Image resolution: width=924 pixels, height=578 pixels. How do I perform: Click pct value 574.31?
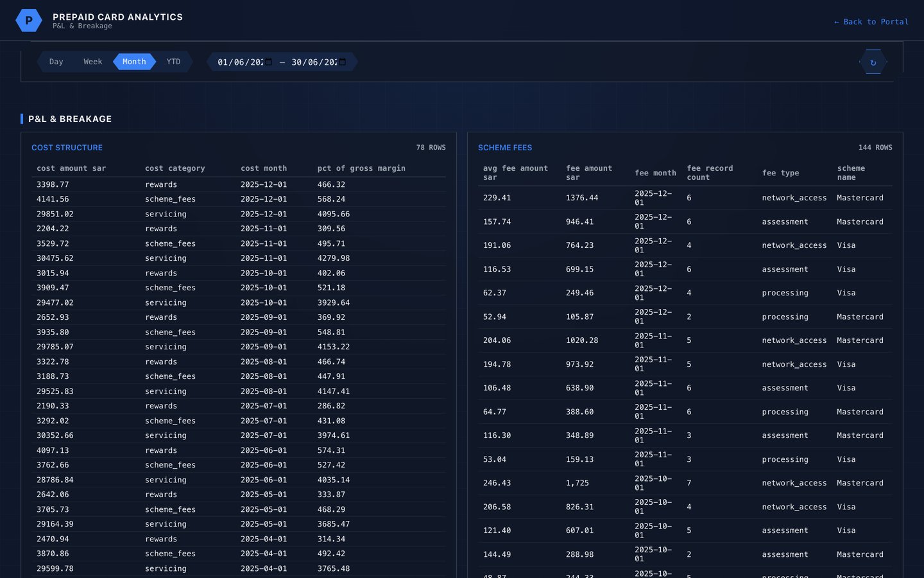click(x=331, y=450)
